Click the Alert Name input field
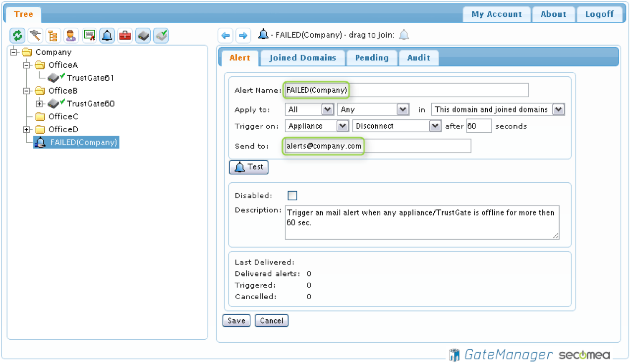The height and width of the screenshot is (364, 633). (x=406, y=90)
